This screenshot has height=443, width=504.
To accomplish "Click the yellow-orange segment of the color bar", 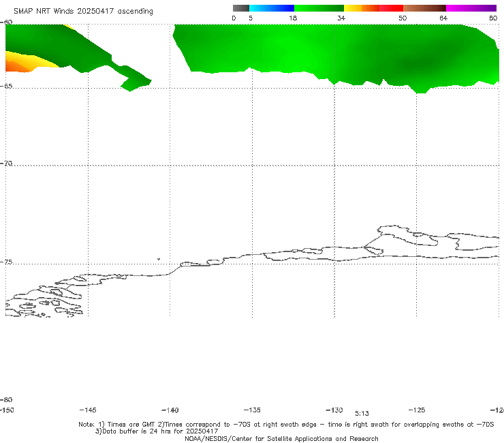I will point(361,8).
